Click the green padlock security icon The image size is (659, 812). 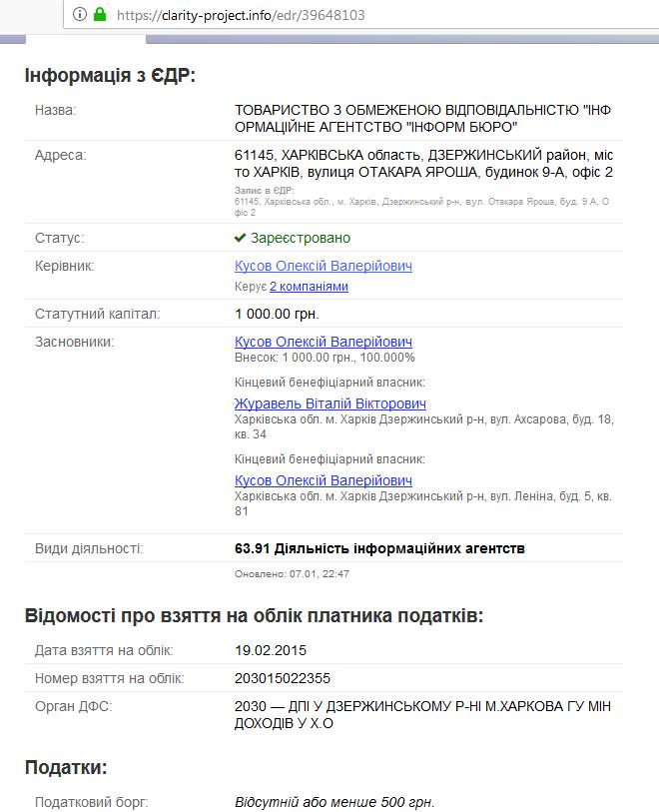[x=99, y=15]
